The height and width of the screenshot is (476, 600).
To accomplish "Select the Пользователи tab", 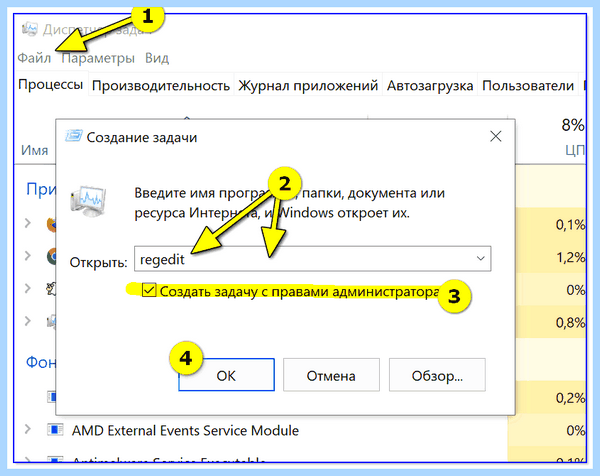I will (528, 85).
